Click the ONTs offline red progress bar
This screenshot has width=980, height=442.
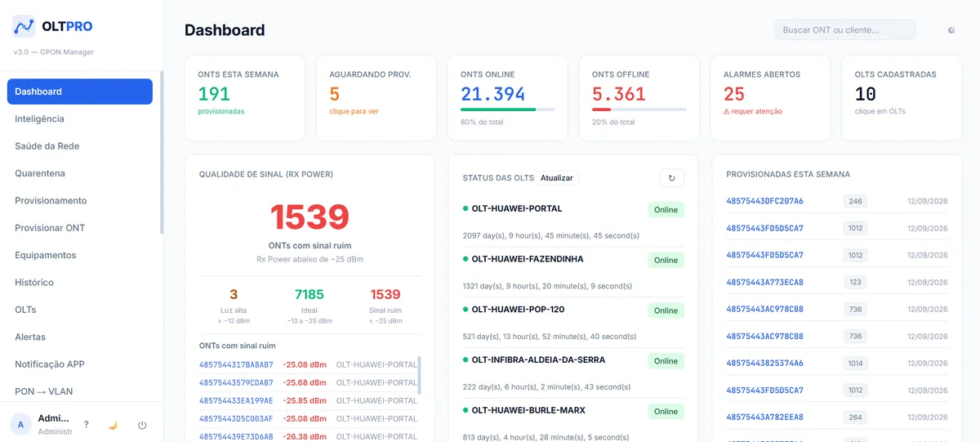[601, 109]
